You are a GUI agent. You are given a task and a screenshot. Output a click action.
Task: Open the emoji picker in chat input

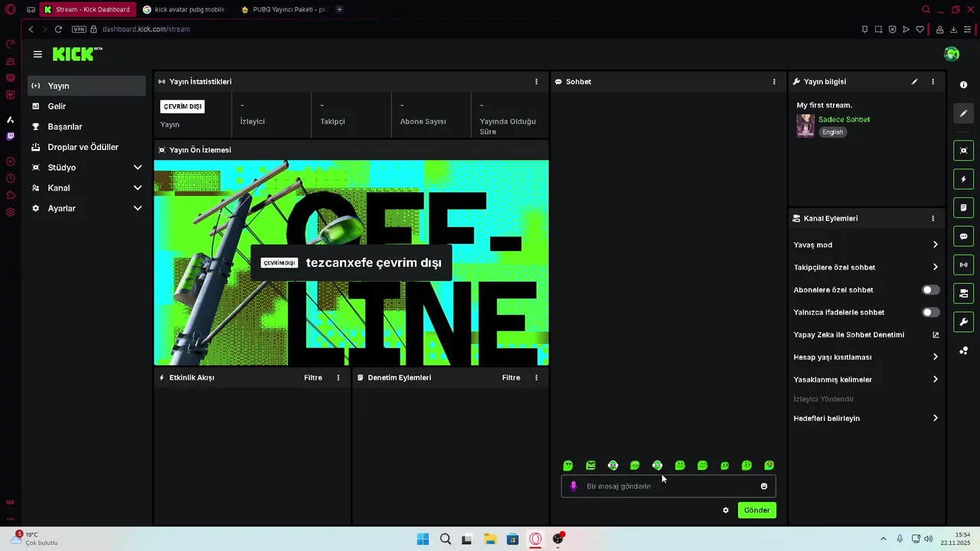[x=764, y=486]
